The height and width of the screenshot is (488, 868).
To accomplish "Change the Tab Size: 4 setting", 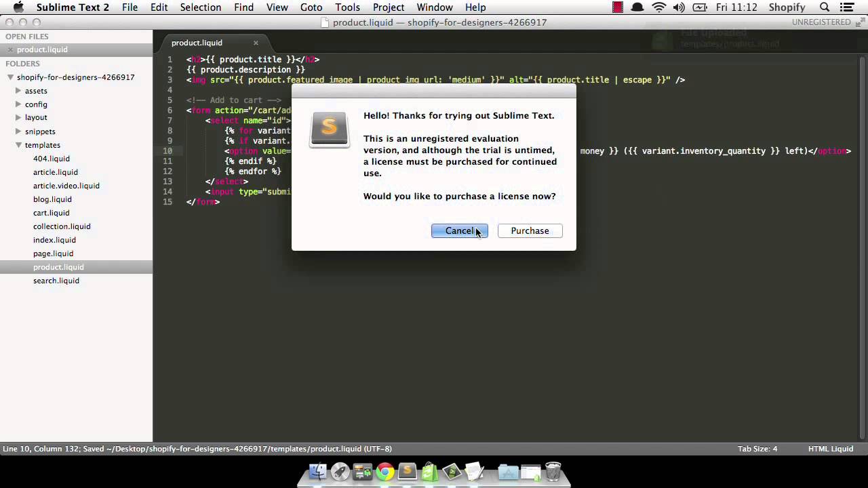I will tap(757, 449).
